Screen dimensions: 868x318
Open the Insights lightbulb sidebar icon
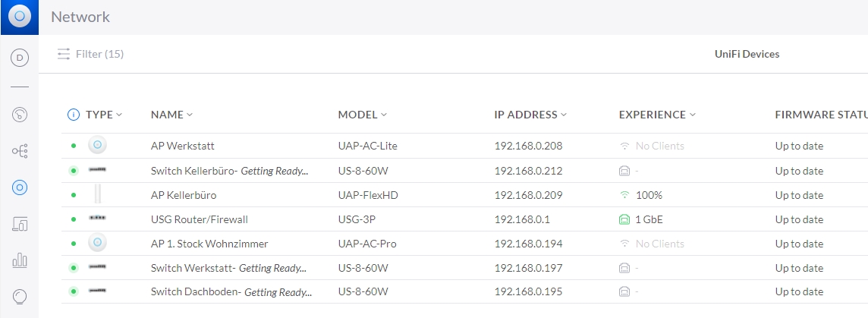point(20,295)
